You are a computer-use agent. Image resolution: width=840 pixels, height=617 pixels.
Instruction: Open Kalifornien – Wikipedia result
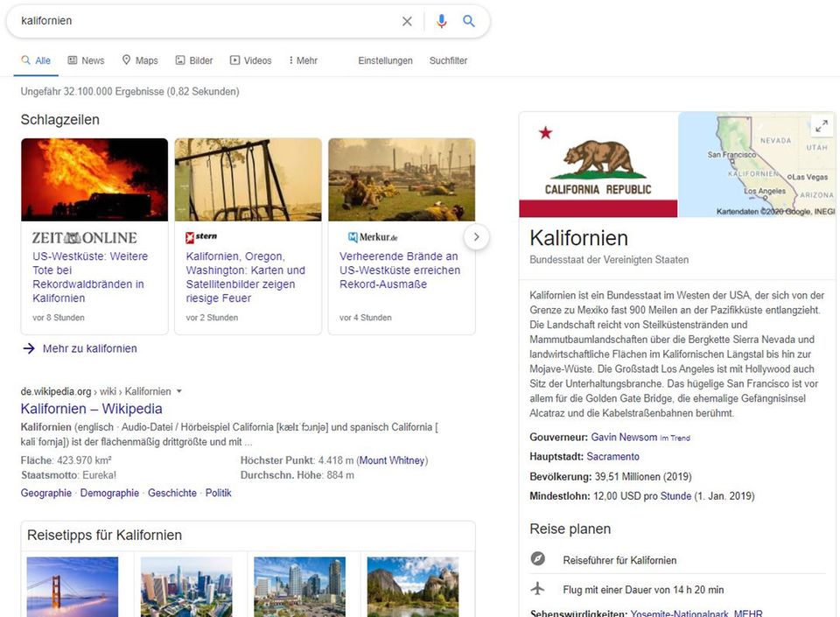[x=91, y=409]
